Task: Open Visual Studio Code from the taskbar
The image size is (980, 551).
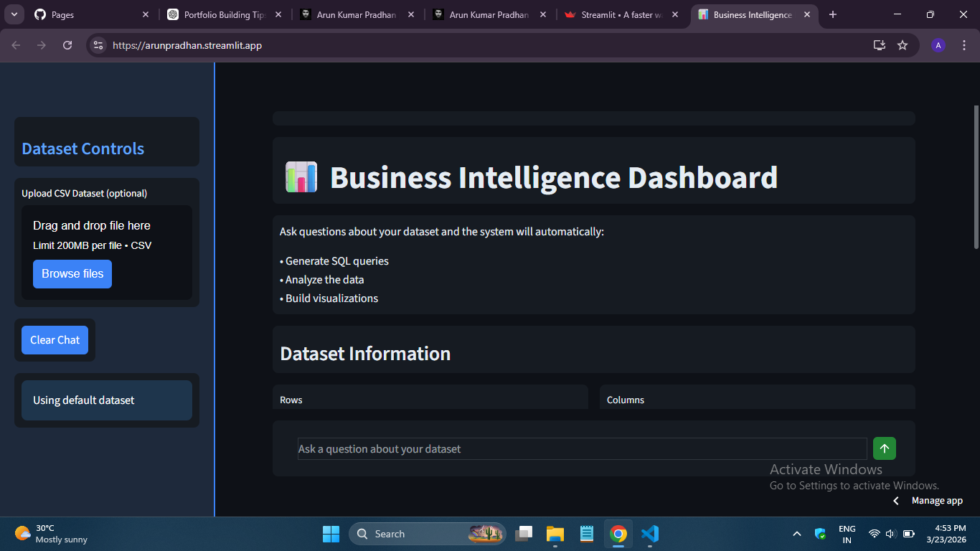Action: click(x=650, y=534)
